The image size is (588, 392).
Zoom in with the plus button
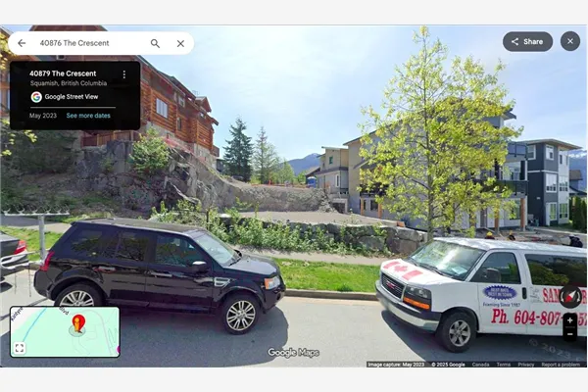(x=570, y=320)
